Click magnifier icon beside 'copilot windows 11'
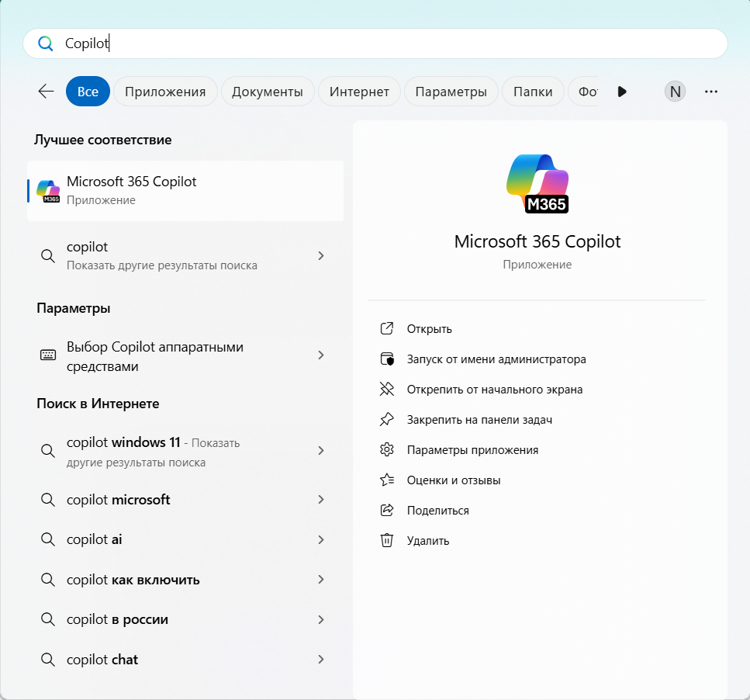This screenshot has width=750, height=700. tap(48, 451)
